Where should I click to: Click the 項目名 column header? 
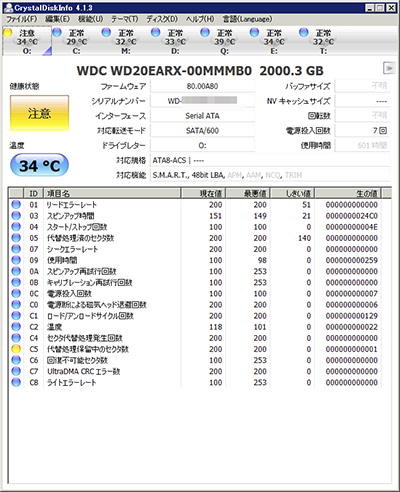pyautogui.click(x=112, y=193)
